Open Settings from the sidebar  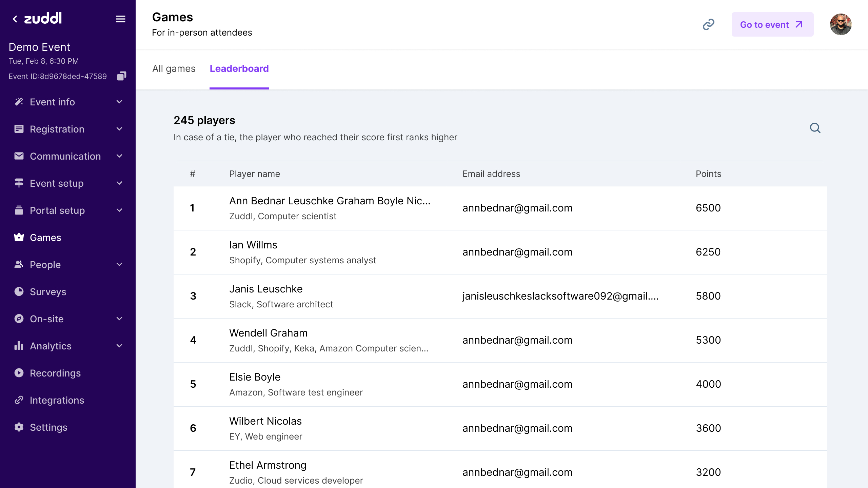tap(48, 427)
